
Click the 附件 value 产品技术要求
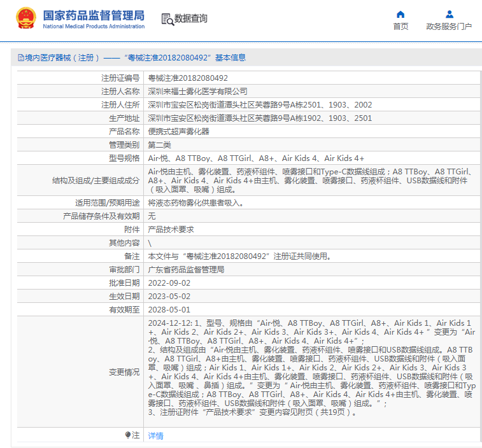[x=171, y=230]
